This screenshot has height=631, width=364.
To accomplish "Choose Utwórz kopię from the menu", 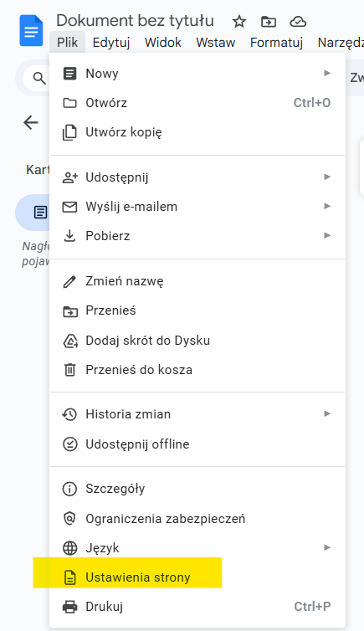I will pyautogui.click(x=197, y=132).
